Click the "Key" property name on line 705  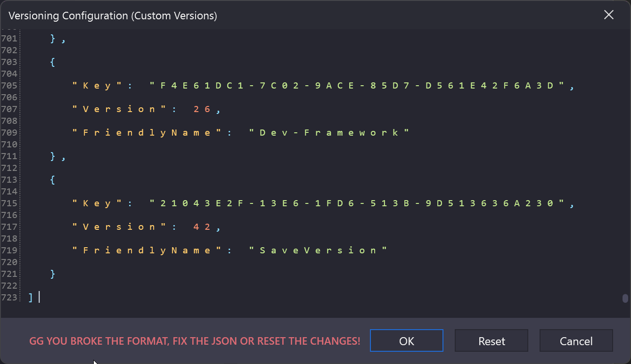tap(97, 85)
